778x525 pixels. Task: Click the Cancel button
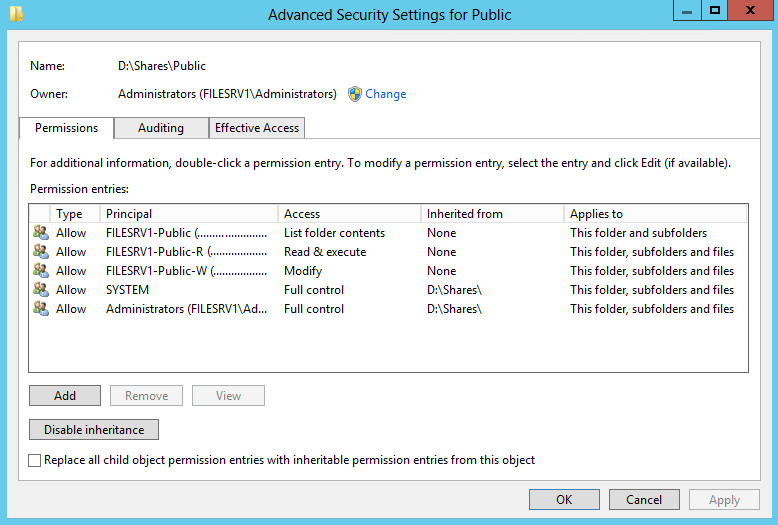click(x=644, y=500)
